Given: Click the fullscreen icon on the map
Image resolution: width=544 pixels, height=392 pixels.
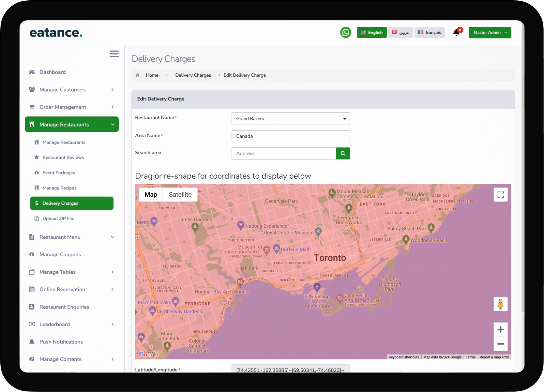Looking at the screenshot, I should point(500,194).
